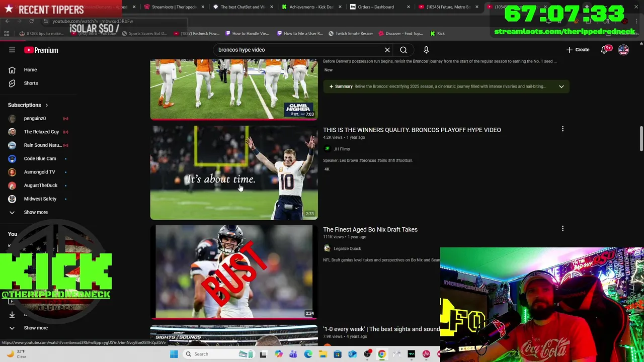This screenshot has width=644, height=362.
Task: Click the JH Films channel avatar
Action: (x=327, y=149)
